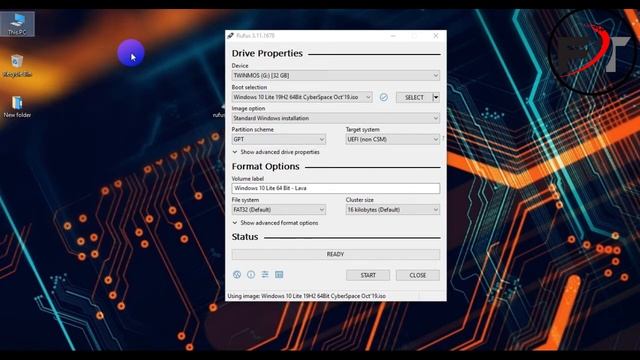Viewport: 640px width, 360px height.
Task: Click the SELECT button
Action: [x=414, y=97]
